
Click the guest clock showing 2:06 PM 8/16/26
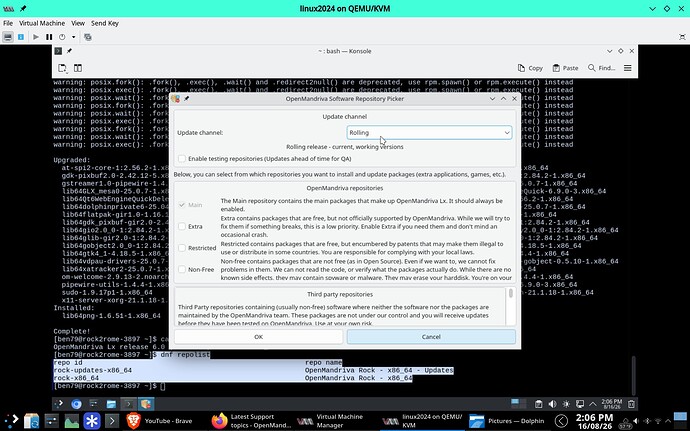tap(611, 404)
